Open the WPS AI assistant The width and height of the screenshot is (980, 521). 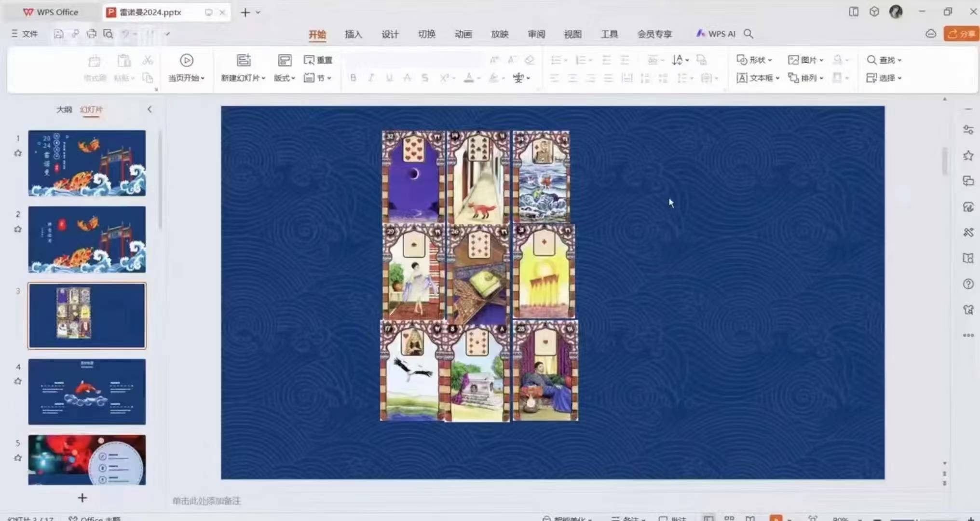[x=716, y=34]
